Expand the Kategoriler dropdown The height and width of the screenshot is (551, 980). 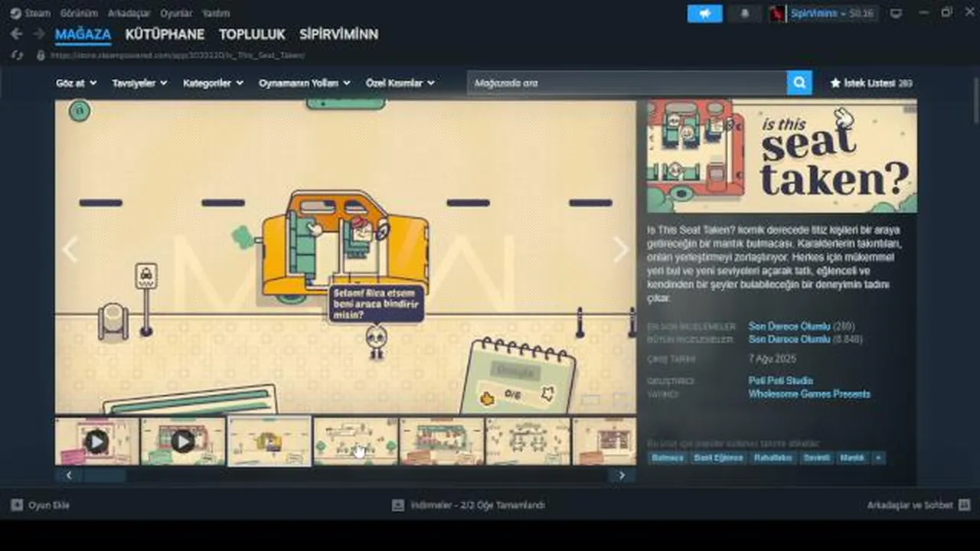click(x=213, y=83)
